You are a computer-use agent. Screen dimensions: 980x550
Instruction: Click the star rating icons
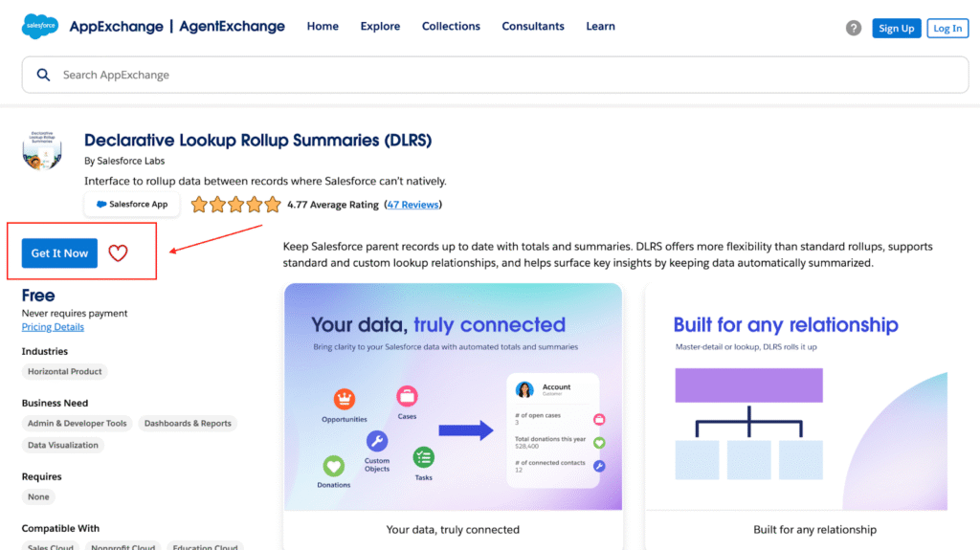click(235, 205)
